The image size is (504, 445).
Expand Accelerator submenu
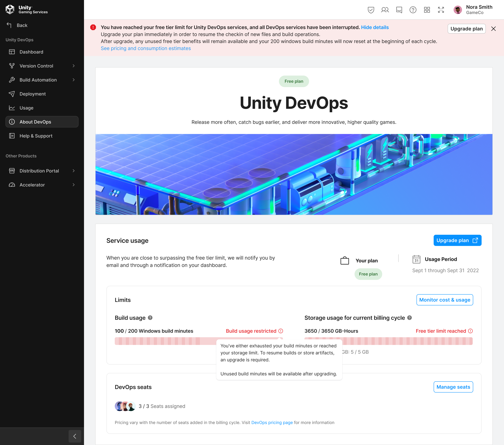click(73, 185)
